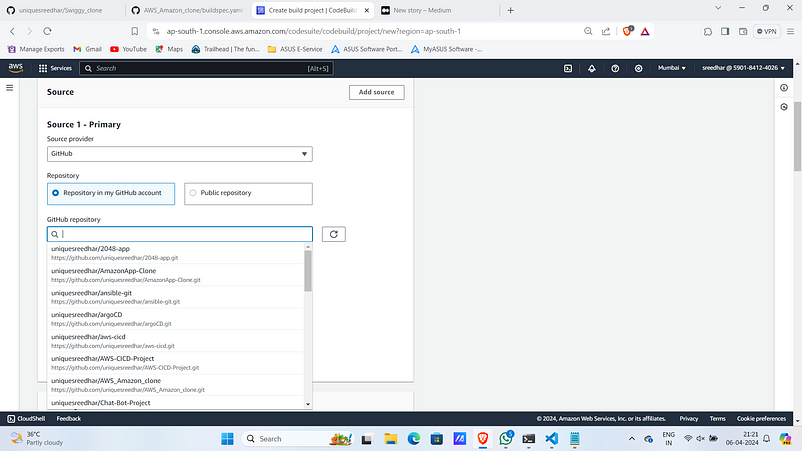Open the browser main menu
802x451 pixels.
coord(790,31)
